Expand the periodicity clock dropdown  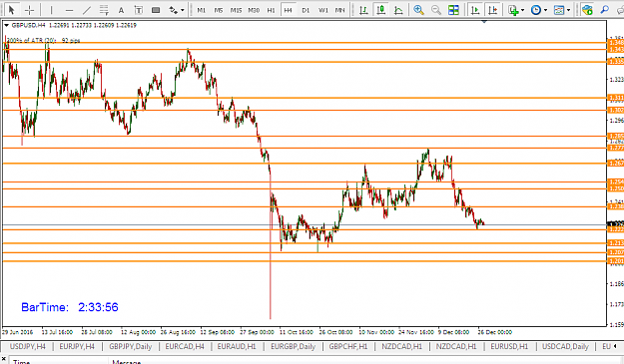(545, 10)
